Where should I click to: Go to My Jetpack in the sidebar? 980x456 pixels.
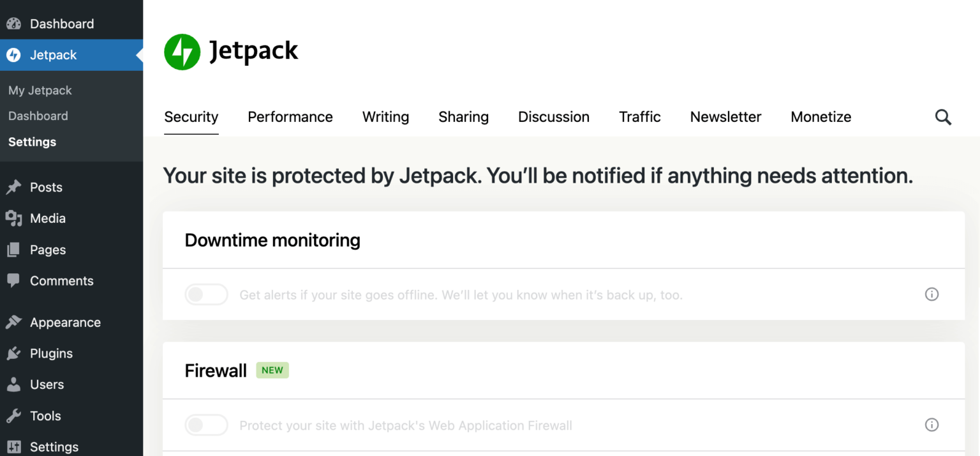(x=40, y=90)
